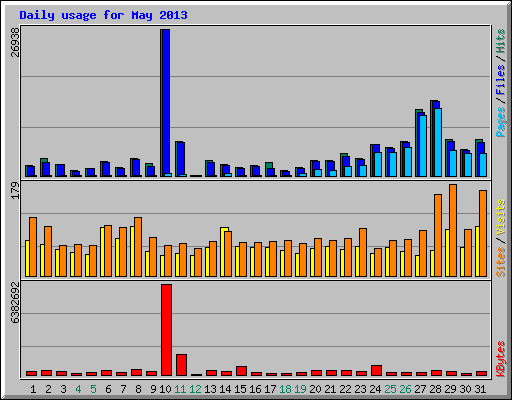Click the KBytes legend label
Image resolution: width=512 pixels, height=400 pixels.
click(501, 359)
